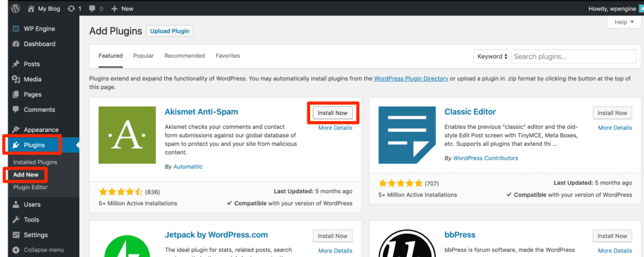Open the Users section in sidebar

32,204
